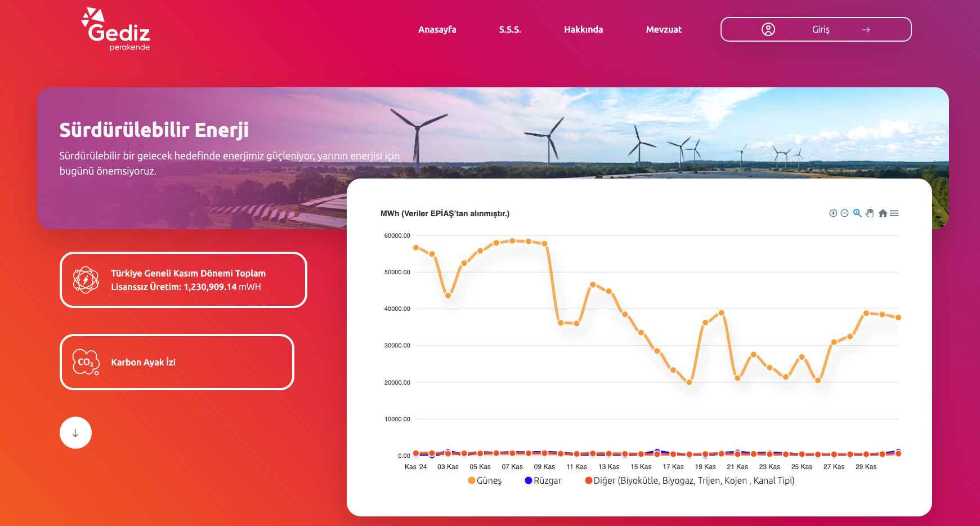Click the chart title MWh (Veriler EPİAŞ'tan alınmıştır.)
Image resolution: width=980 pixels, height=526 pixels.
(x=445, y=213)
